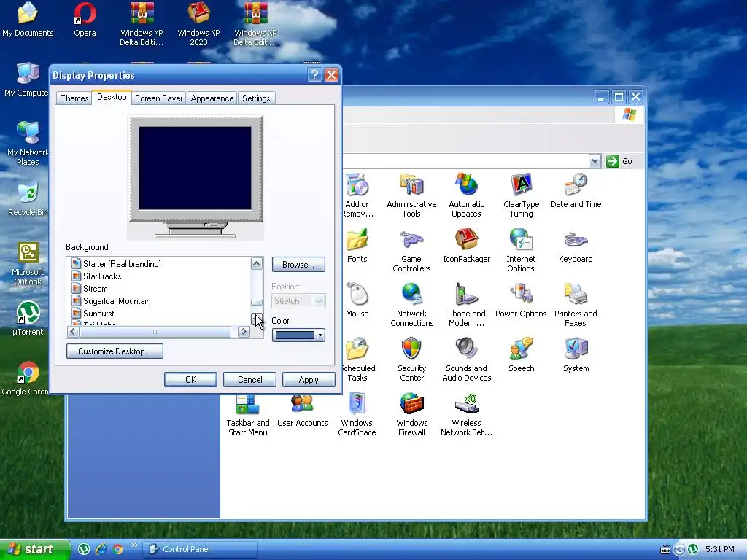Confirm Display Properties with OK

(x=190, y=379)
